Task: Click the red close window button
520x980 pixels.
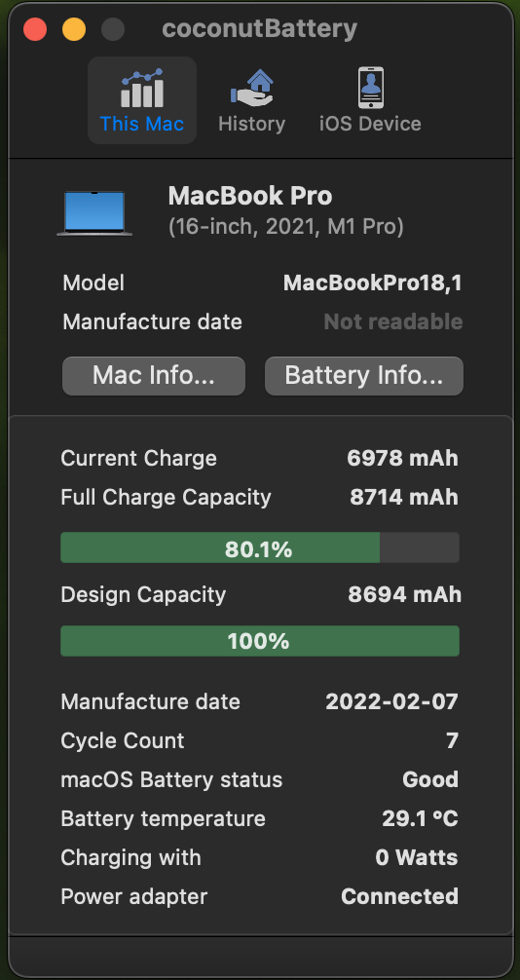Action: pos(35,29)
